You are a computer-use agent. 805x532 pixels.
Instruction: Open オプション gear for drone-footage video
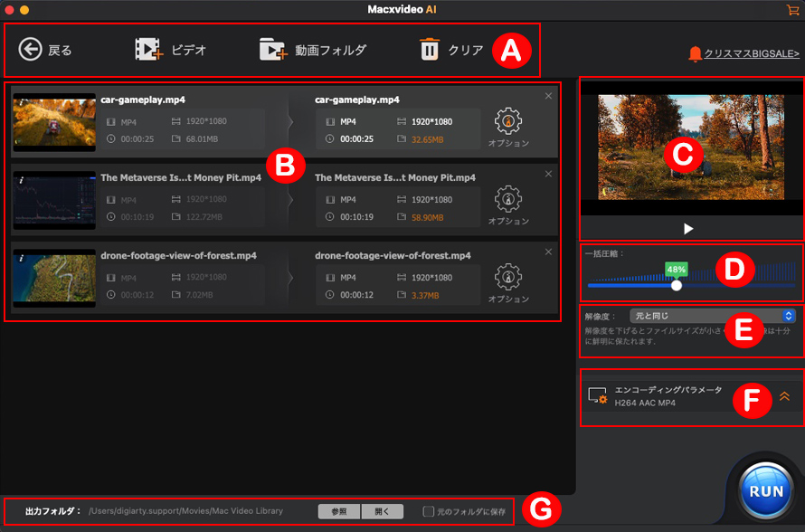click(509, 275)
